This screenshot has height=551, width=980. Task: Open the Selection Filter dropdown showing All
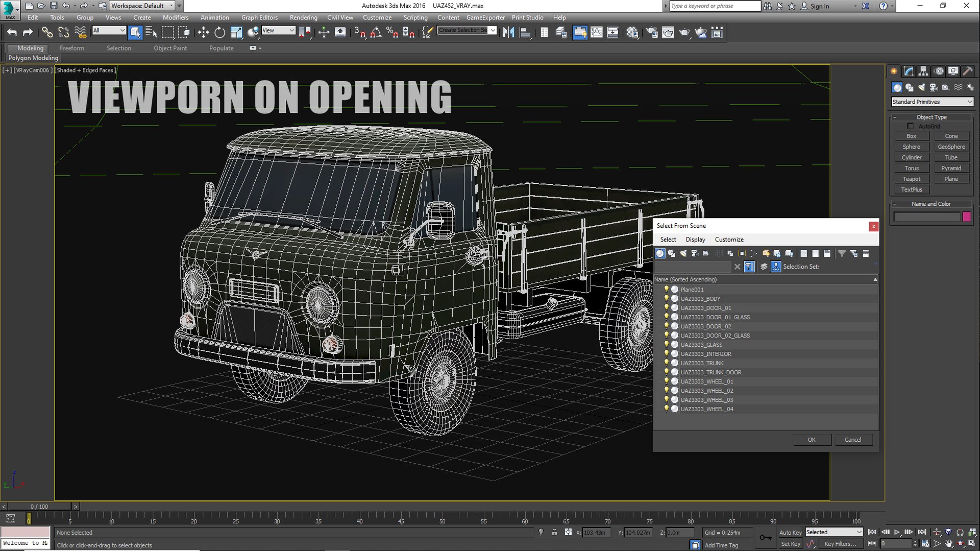coord(109,31)
